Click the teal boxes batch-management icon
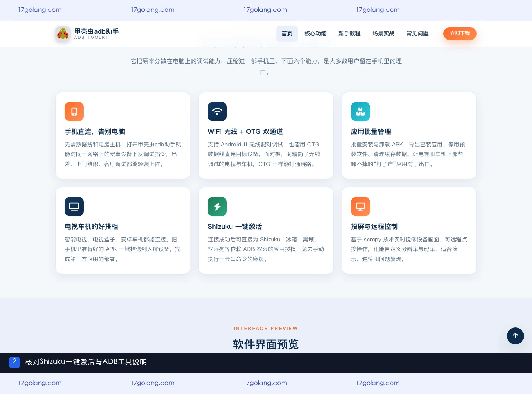This screenshot has height=394, width=532. pos(361,112)
